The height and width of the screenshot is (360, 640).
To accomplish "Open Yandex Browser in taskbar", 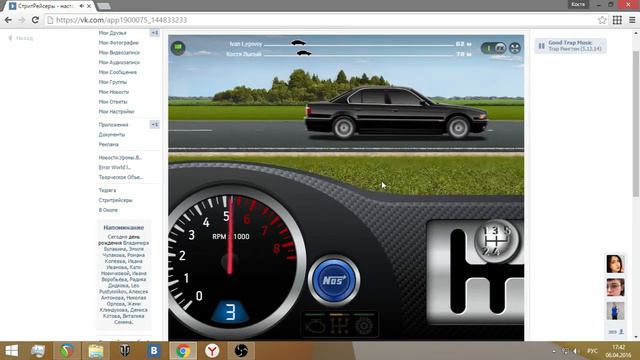I will [x=212, y=351].
